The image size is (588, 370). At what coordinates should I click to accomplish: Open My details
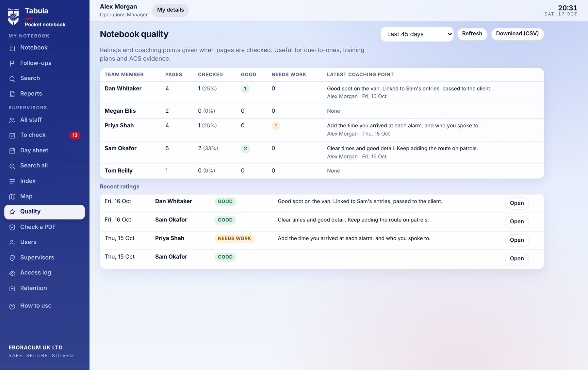[171, 10]
